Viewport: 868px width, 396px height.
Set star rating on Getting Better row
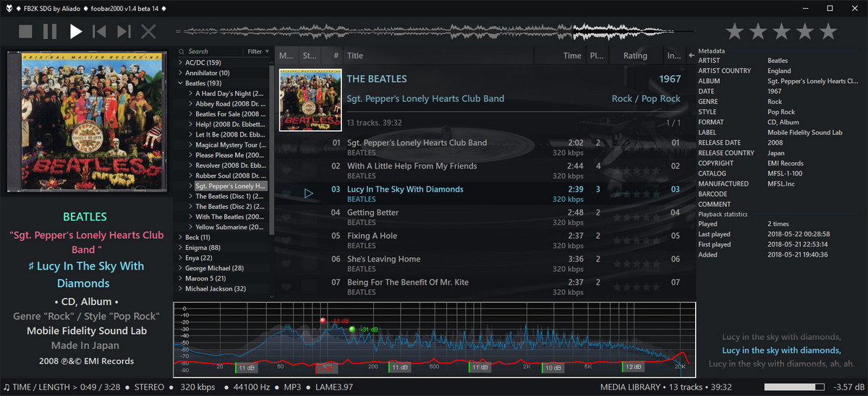(635, 217)
